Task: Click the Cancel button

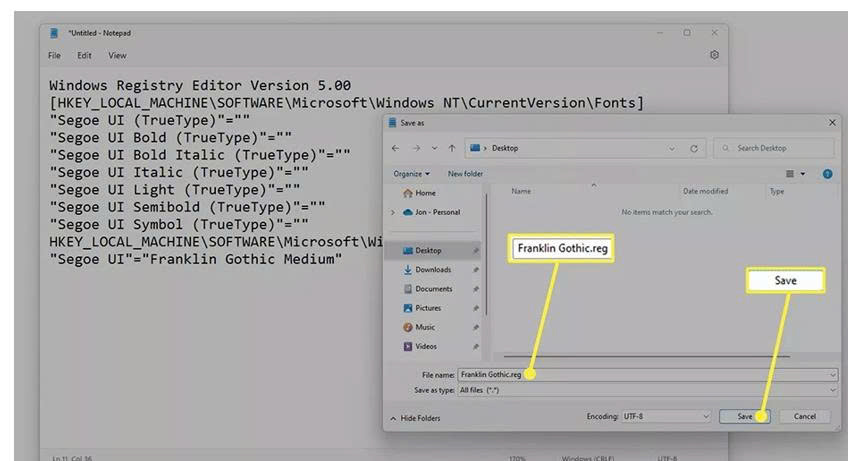Action: point(805,417)
